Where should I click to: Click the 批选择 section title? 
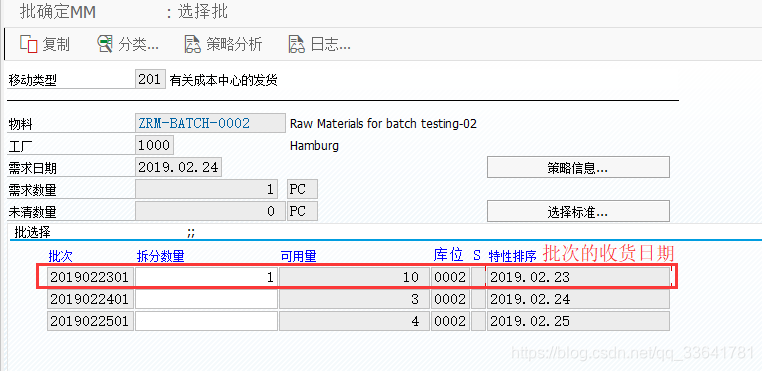pos(33,233)
